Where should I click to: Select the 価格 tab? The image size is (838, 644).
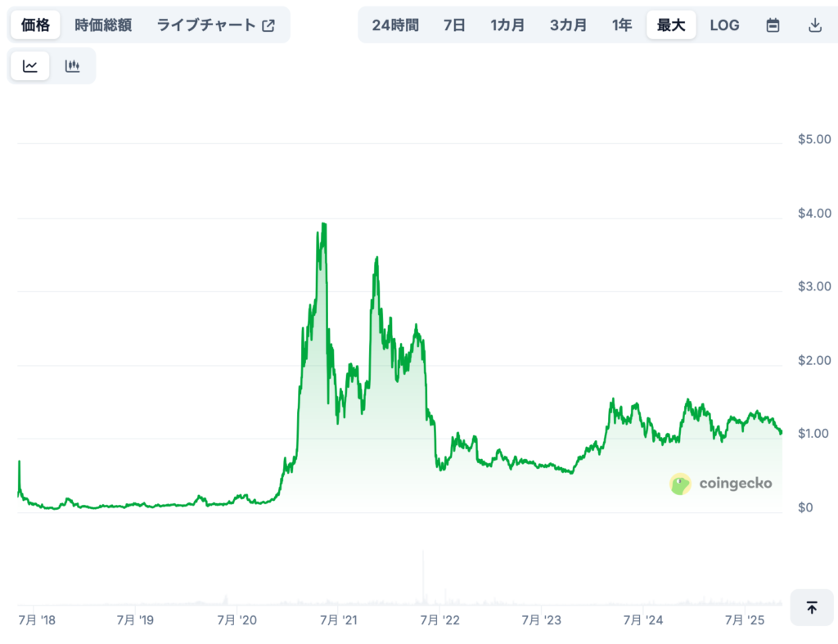click(x=34, y=25)
